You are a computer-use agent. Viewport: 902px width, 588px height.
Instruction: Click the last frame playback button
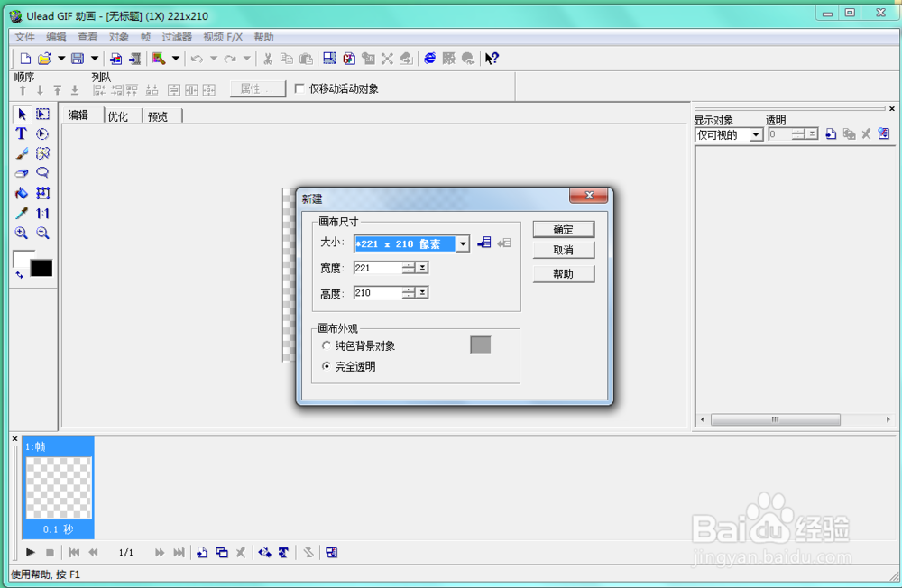179,552
